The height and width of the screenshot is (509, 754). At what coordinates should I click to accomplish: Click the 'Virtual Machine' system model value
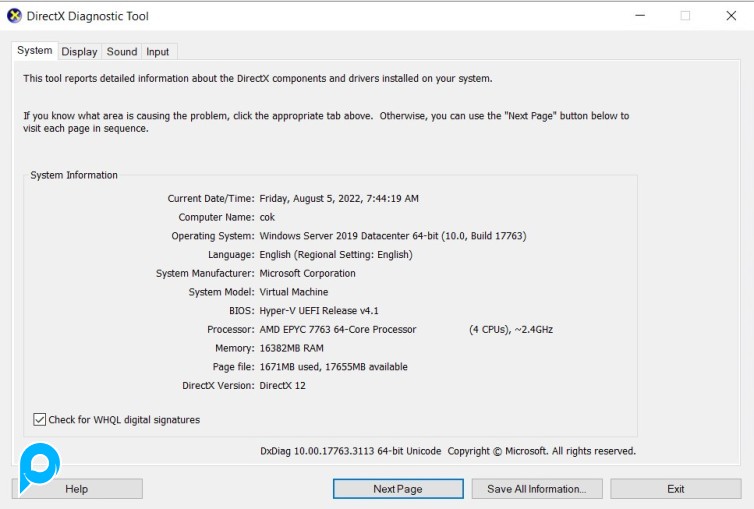pyautogui.click(x=294, y=292)
